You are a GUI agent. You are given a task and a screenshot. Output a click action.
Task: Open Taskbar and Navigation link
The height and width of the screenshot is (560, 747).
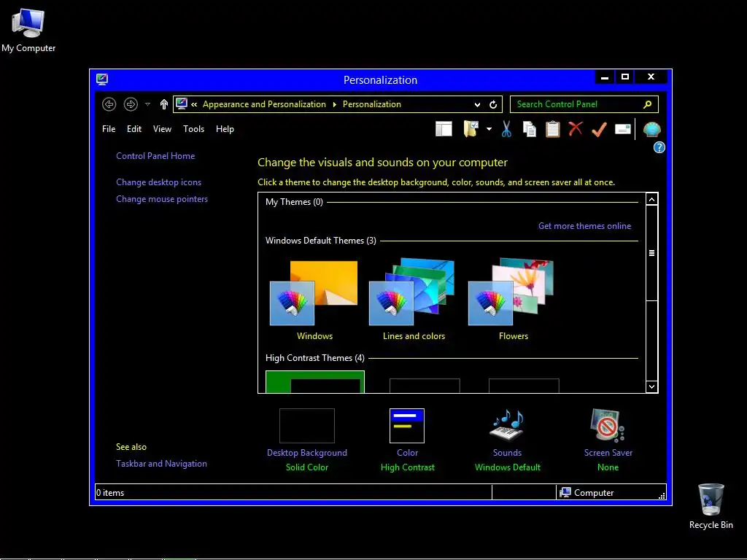161,464
